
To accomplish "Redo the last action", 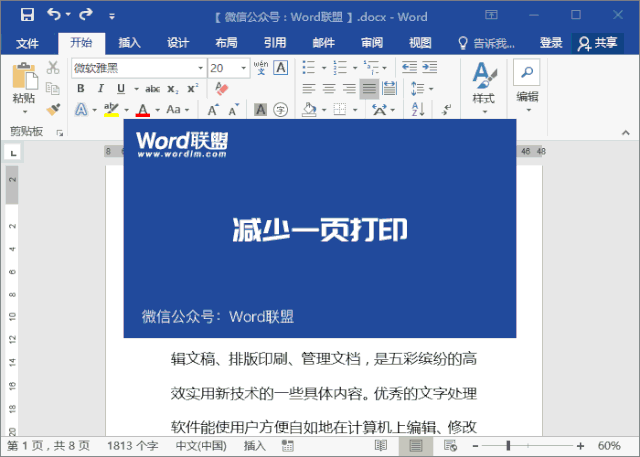I will pyautogui.click(x=86, y=14).
